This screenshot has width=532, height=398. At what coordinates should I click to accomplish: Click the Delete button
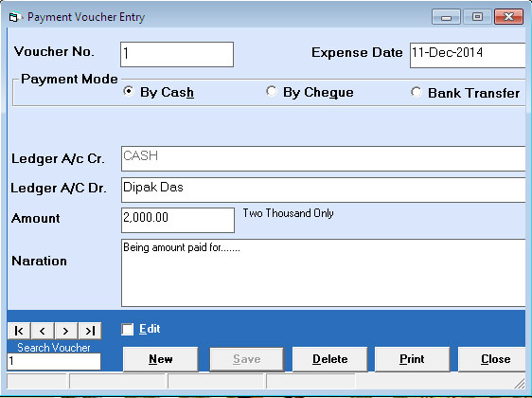pyautogui.click(x=329, y=359)
